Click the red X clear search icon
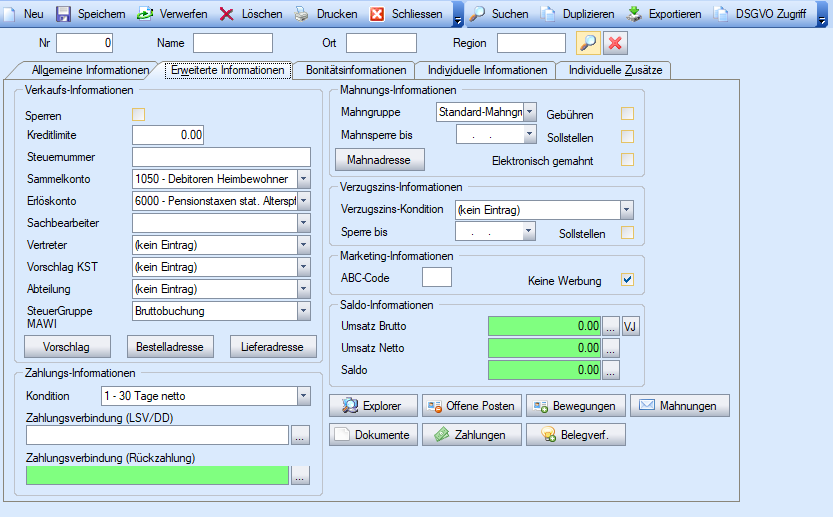This screenshot has height=517, width=833. coord(615,43)
